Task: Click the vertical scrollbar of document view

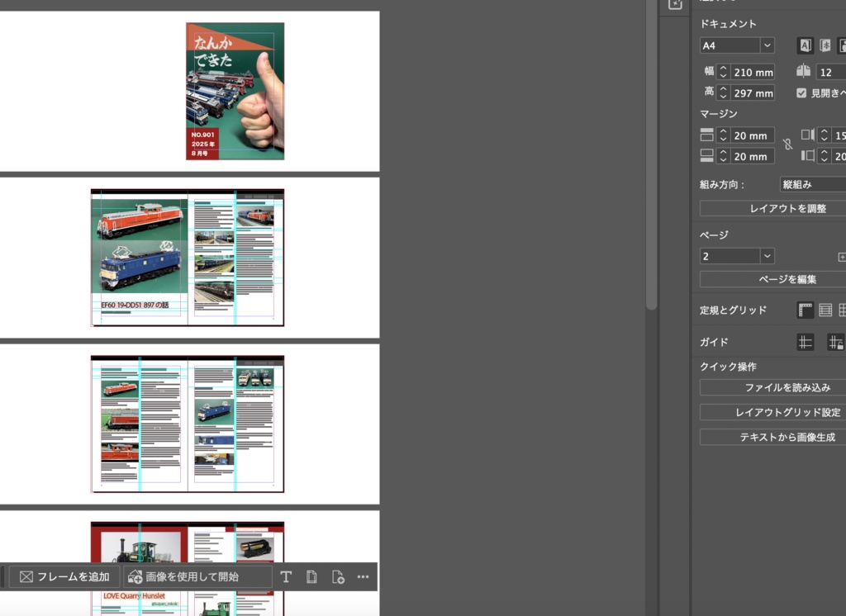Action: pos(652,154)
